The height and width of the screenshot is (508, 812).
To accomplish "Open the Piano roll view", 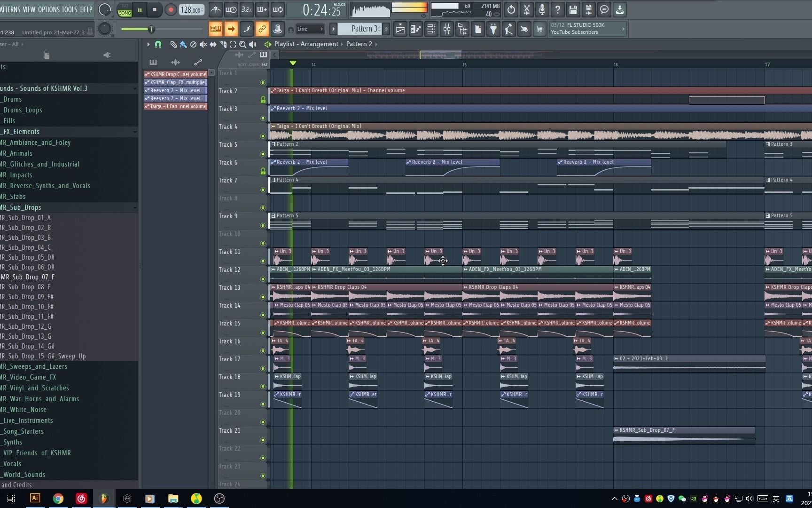I will [x=416, y=29].
